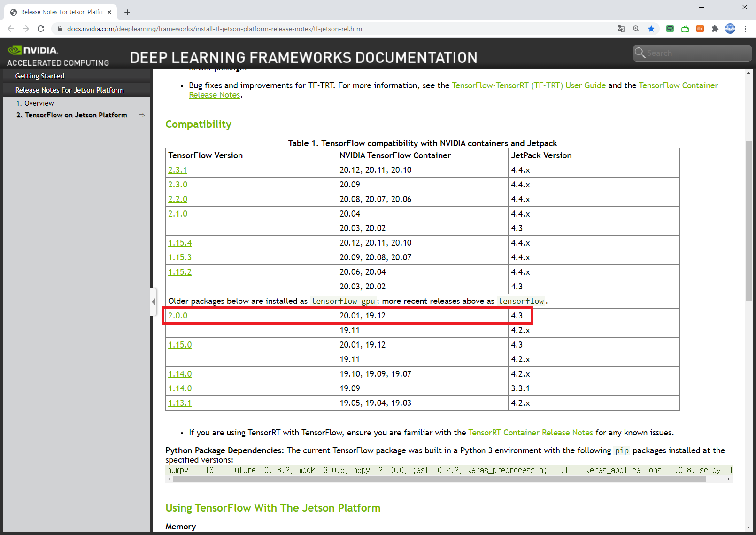Open 2. TensorFlow on Jetson Platform item
Image resolution: width=756 pixels, height=535 pixels.
tap(72, 115)
